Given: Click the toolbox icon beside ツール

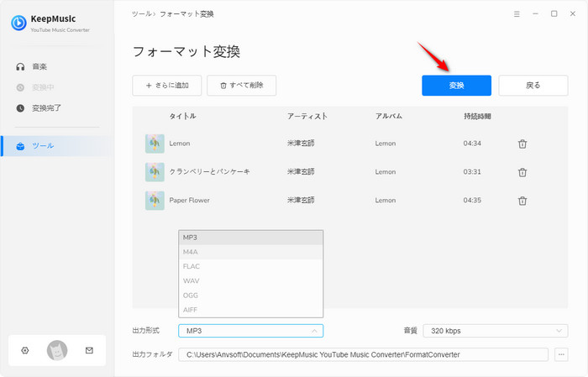Looking at the screenshot, I should tap(20, 146).
